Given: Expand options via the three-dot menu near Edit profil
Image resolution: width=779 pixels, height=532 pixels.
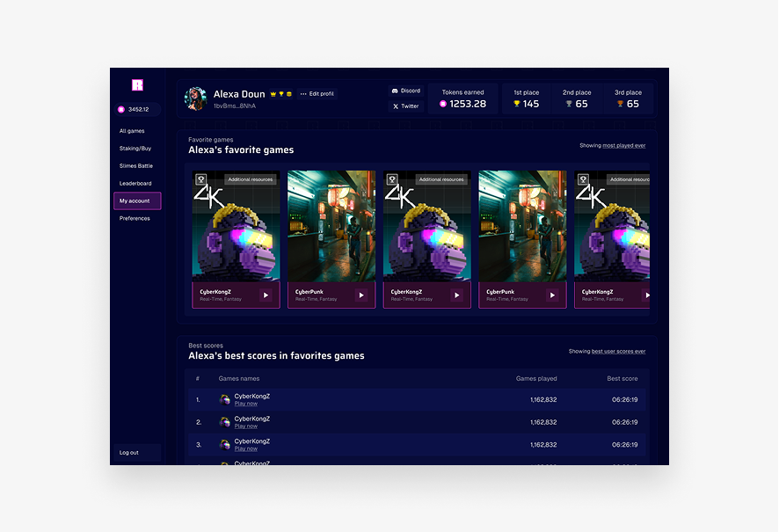Looking at the screenshot, I should [303, 93].
